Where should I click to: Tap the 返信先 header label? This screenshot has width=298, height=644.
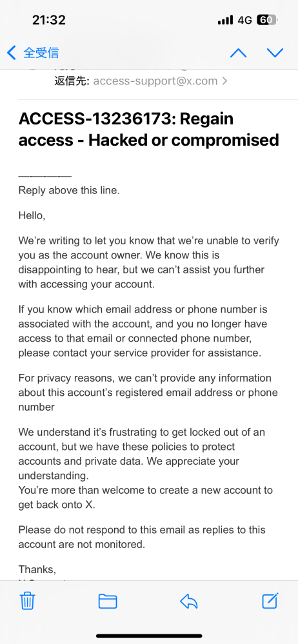click(72, 81)
